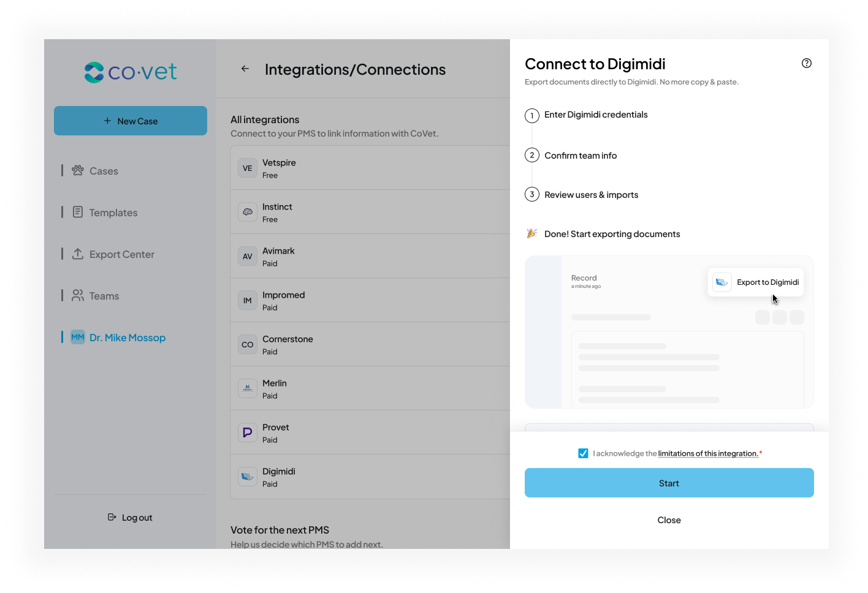Select the Avimark integration name

coord(278,251)
